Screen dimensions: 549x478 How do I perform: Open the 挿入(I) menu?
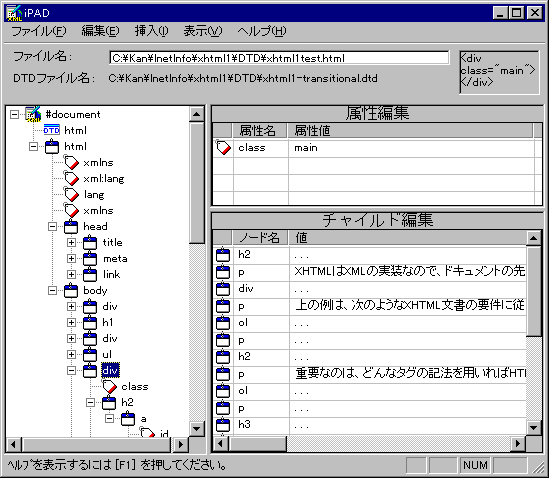(151, 31)
